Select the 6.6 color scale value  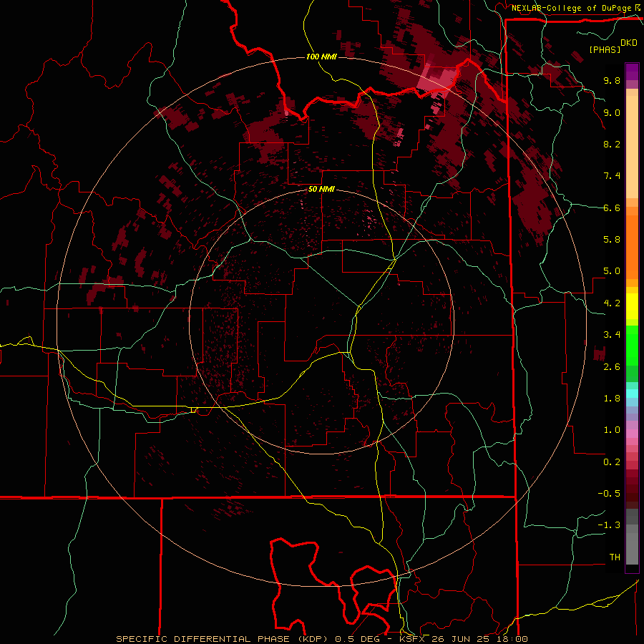(x=612, y=208)
